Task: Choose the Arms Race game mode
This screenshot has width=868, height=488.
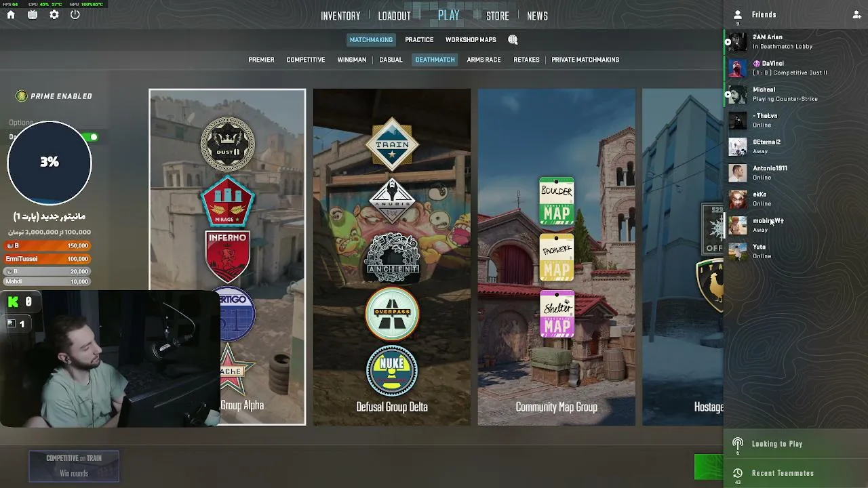Action: coord(484,60)
